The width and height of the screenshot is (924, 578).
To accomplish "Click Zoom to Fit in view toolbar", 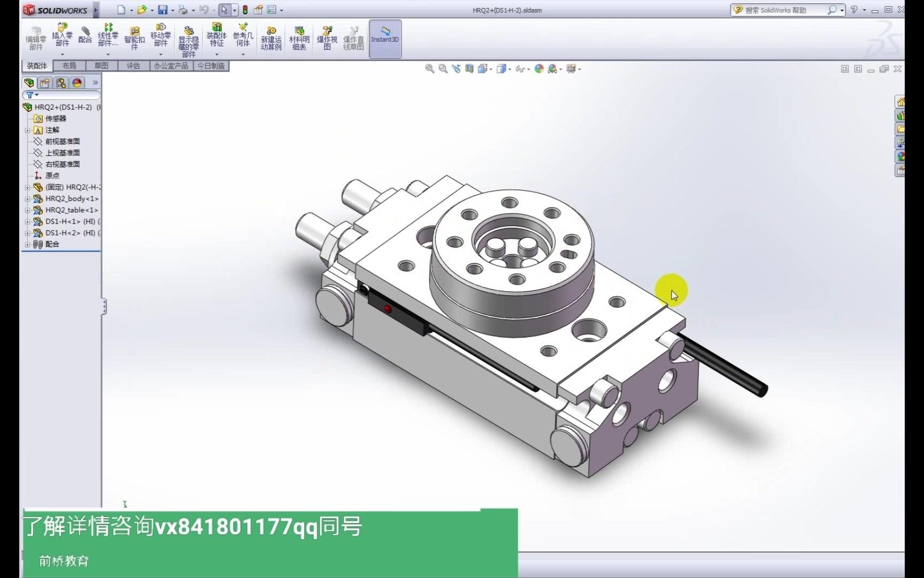I will 429,69.
